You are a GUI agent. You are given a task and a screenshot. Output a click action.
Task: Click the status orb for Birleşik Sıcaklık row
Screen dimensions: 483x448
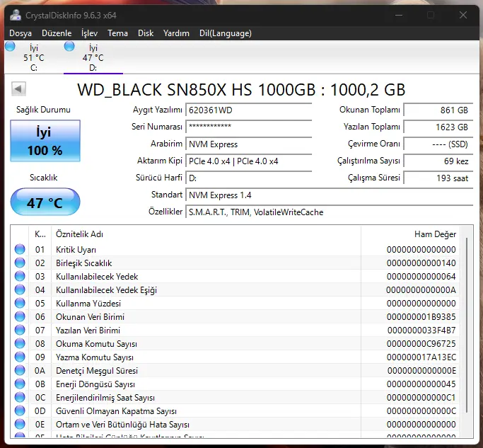[20, 263]
